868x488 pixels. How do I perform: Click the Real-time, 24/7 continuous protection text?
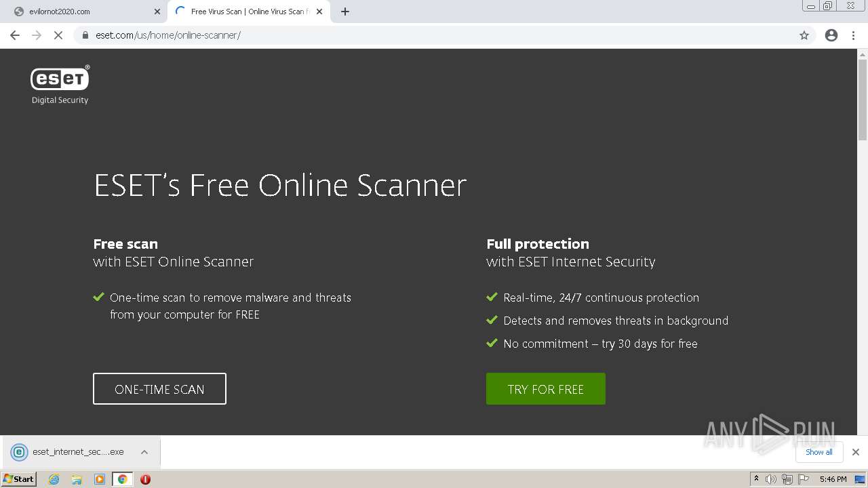601,298
